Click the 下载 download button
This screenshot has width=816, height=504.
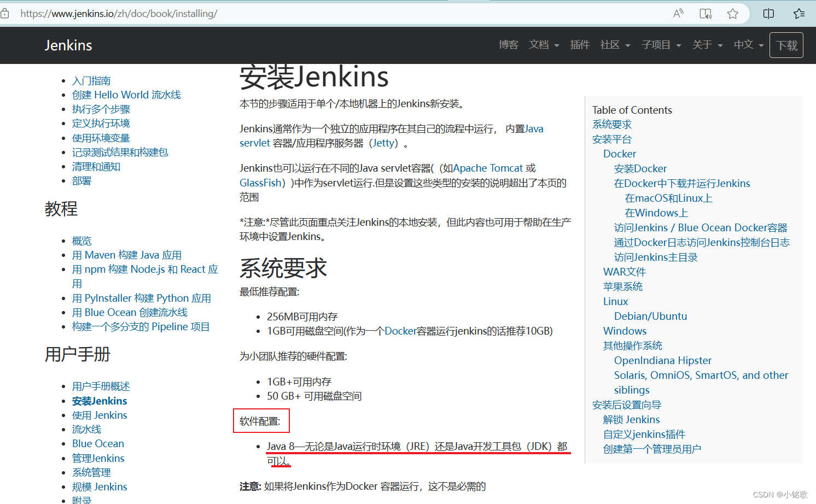tap(786, 45)
